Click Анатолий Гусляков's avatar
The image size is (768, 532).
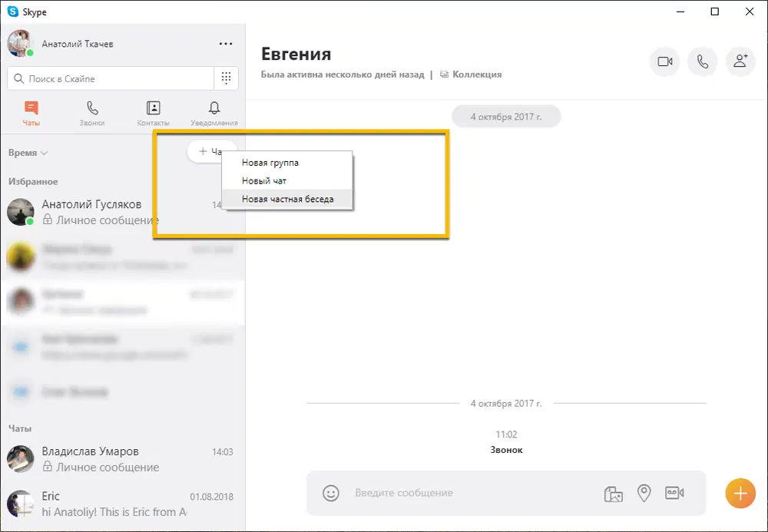point(21,212)
